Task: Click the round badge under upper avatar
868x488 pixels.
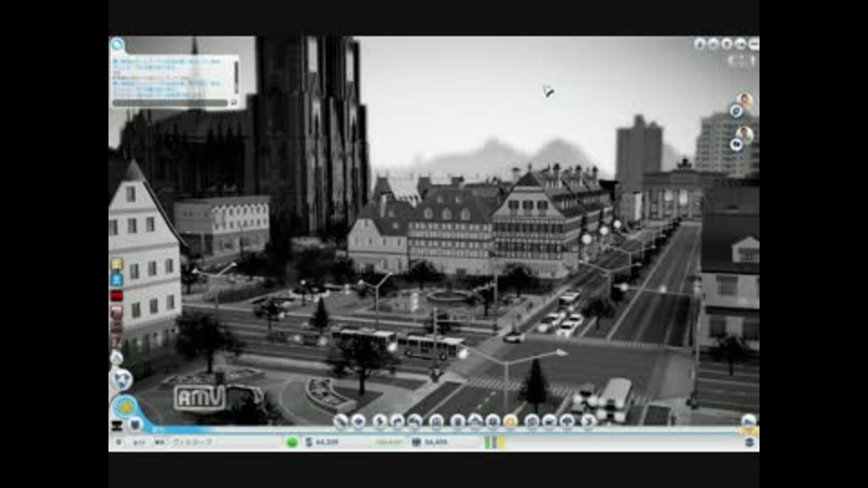Action: (736, 111)
